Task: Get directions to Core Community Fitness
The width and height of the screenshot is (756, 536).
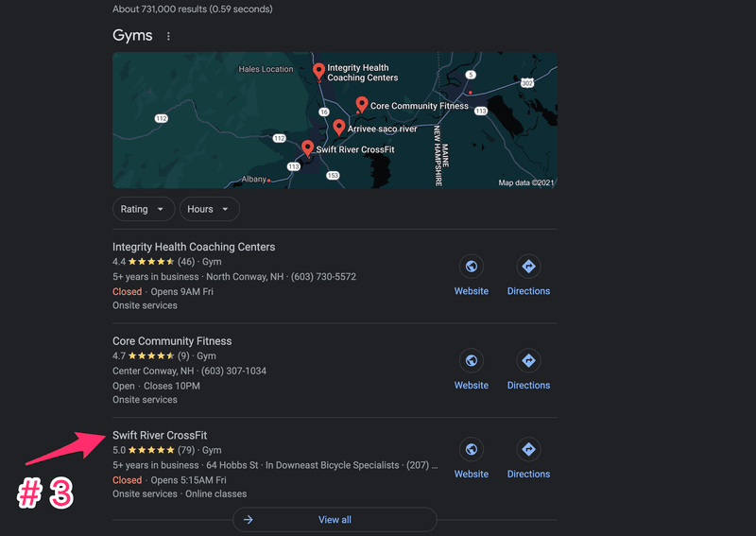Action: [528, 360]
